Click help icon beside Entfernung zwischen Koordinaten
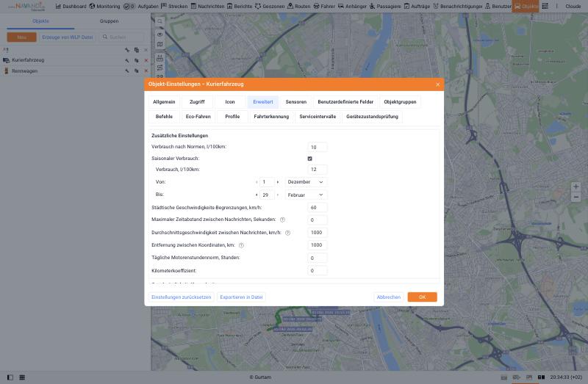The image size is (588, 384). (x=241, y=245)
